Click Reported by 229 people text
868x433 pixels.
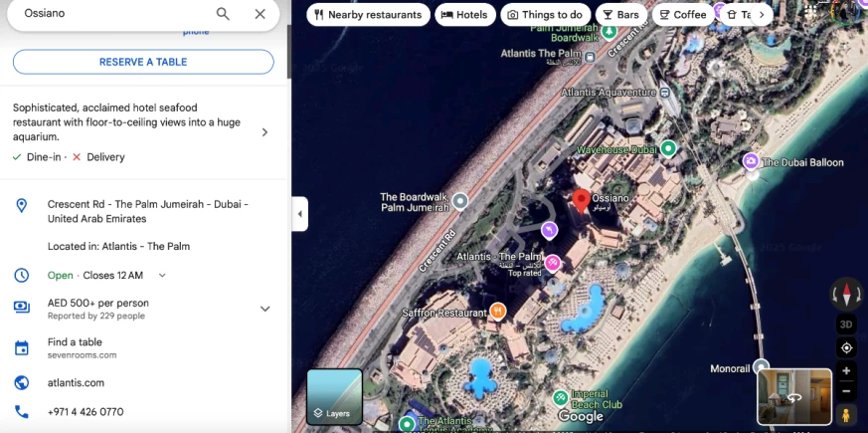[x=96, y=316]
